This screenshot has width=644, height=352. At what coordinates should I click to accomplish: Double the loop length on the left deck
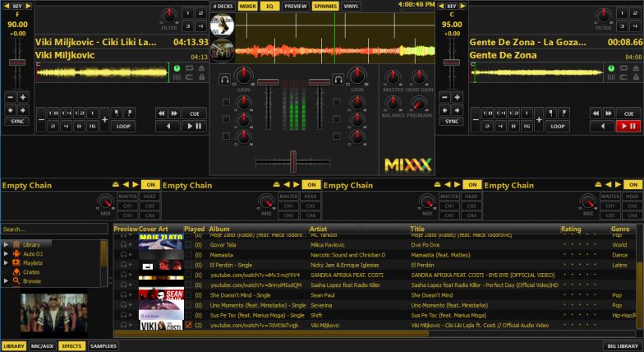(105, 120)
